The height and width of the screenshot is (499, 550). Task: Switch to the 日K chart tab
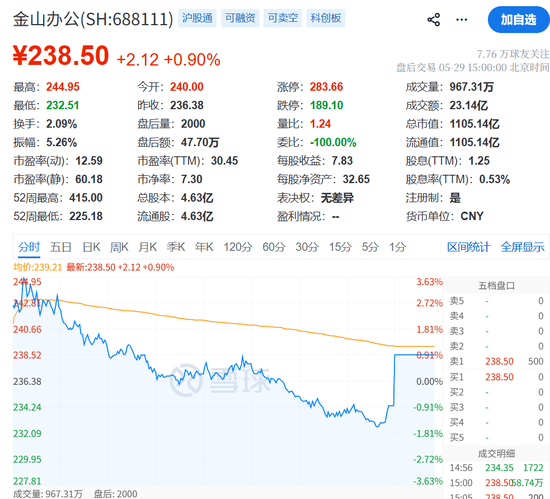pyautogui.click(x=91, y=247)
